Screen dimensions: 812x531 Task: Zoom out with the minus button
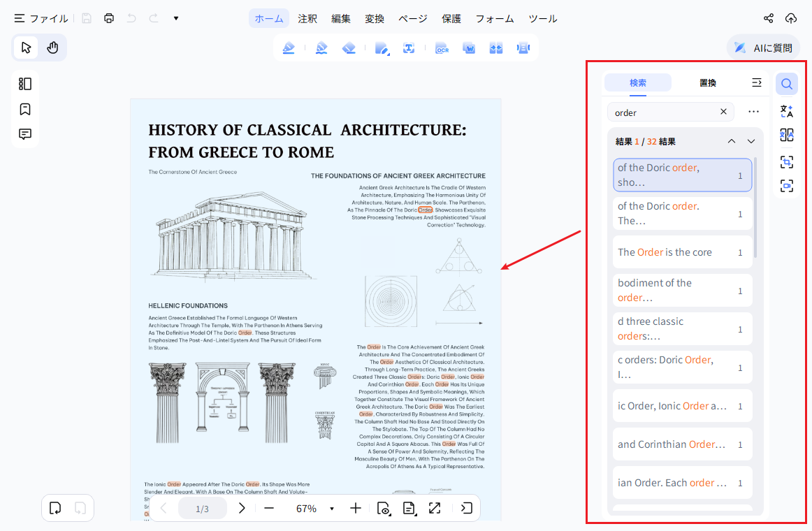(269, 508)
